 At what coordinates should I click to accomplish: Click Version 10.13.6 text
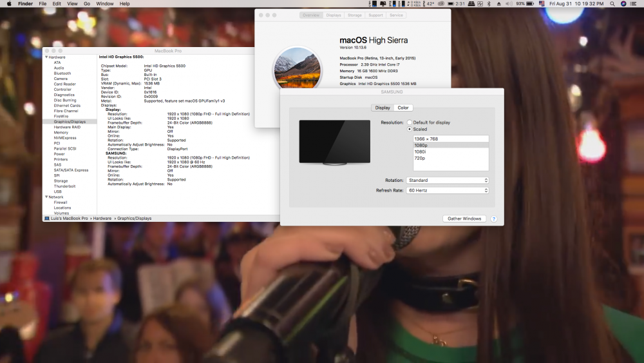[353, 48]
